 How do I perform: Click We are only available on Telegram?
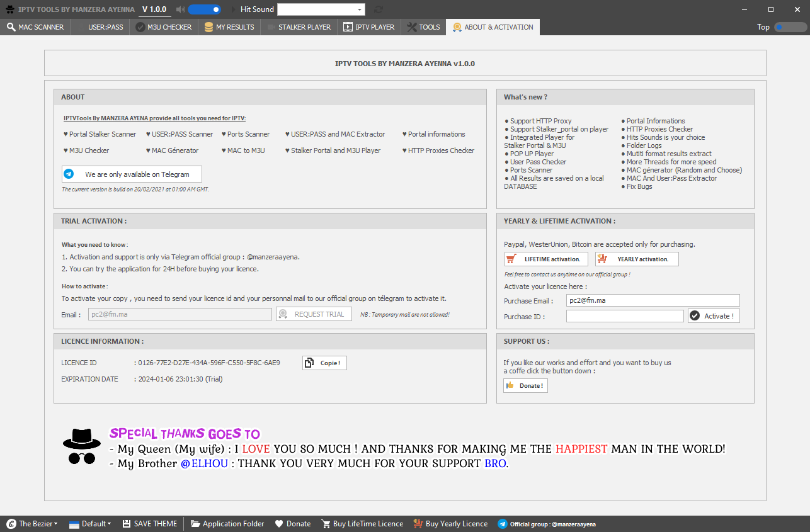(x=132, y=174)
